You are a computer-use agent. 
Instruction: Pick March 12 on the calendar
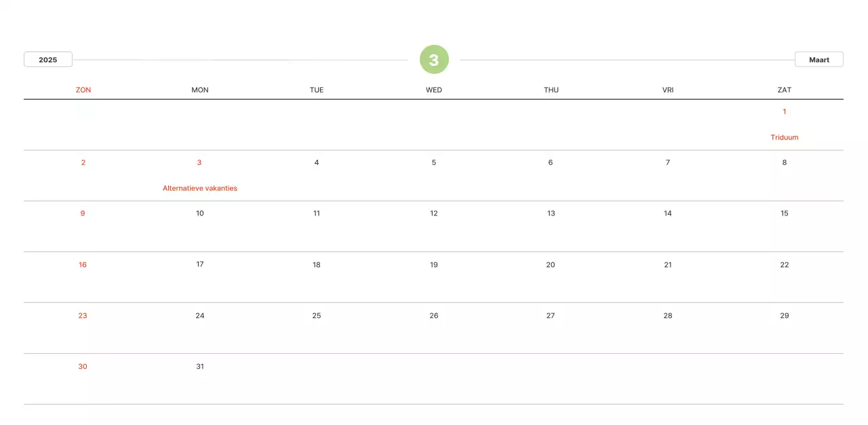point(434,214)
